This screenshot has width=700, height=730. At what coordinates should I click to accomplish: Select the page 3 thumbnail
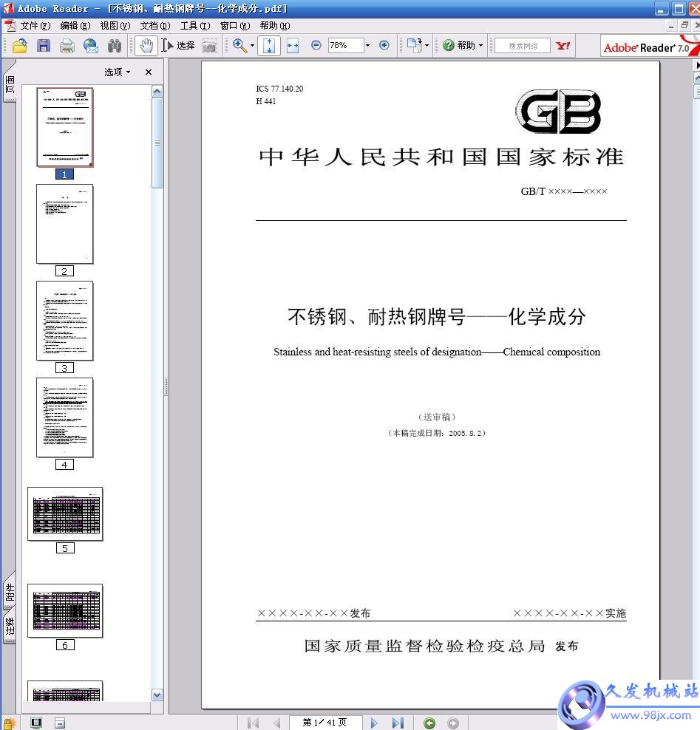(65, 321)
